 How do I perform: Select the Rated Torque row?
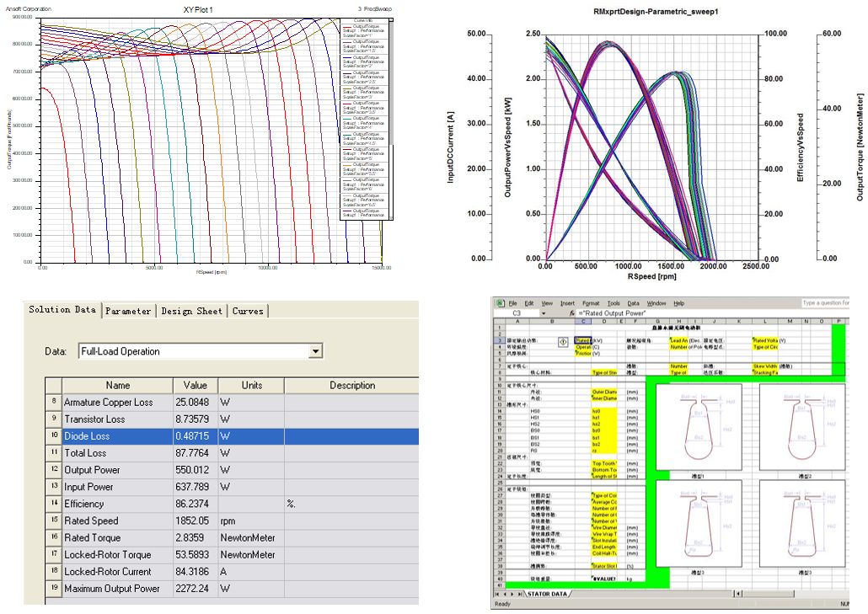click(x=233, y=537)
